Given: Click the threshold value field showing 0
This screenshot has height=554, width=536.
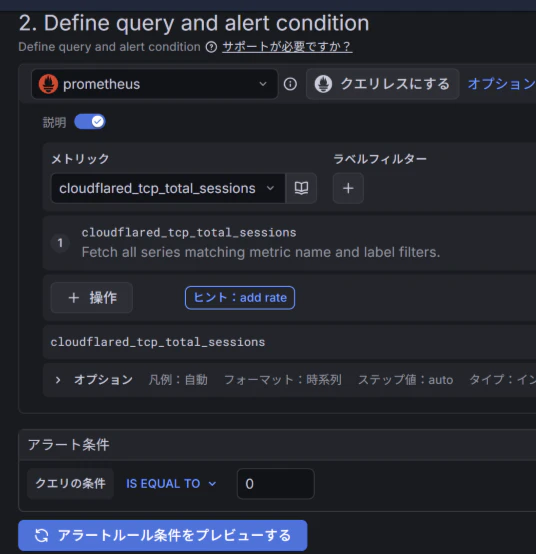Looking at the screenshot, I should click(x=276, y=484).
